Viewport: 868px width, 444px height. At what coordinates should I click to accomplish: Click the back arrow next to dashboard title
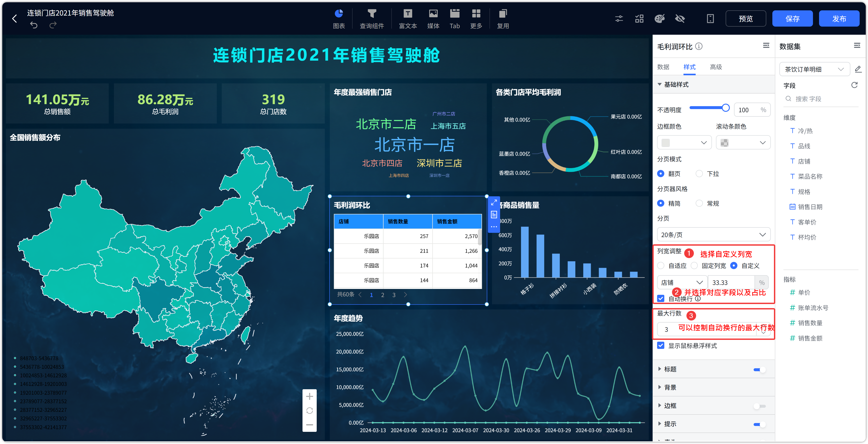click(x=14, y=18)
